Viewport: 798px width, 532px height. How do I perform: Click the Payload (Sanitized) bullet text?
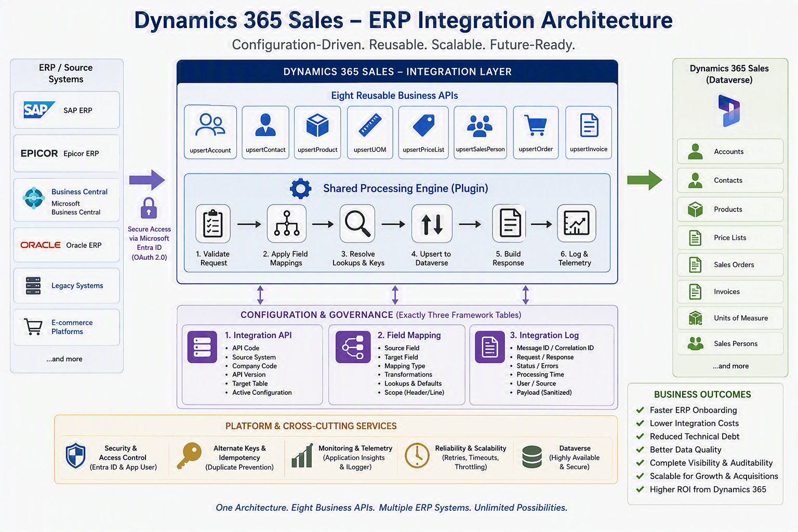(544, 392)
